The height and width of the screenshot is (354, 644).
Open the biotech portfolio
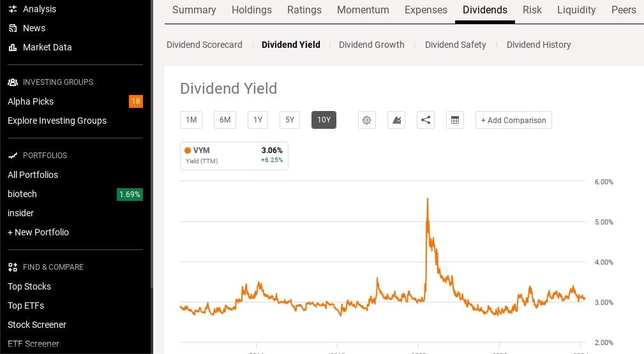[22, 194]
